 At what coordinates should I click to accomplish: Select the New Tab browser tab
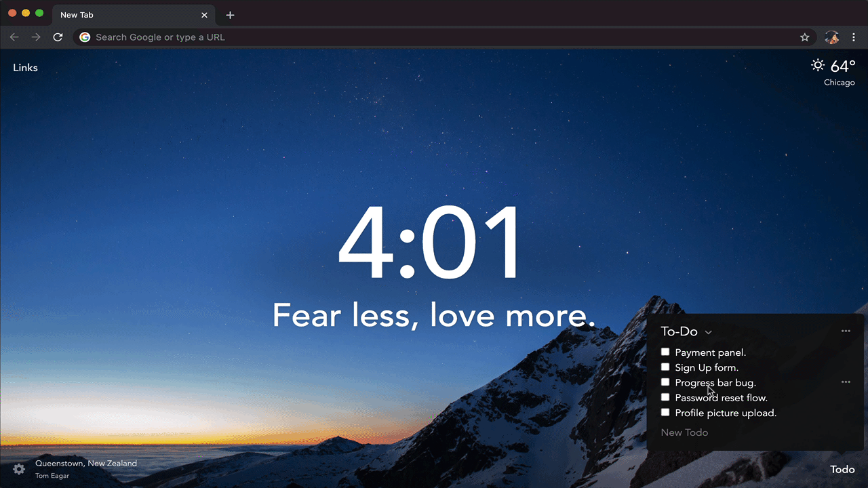click(134, 15)
